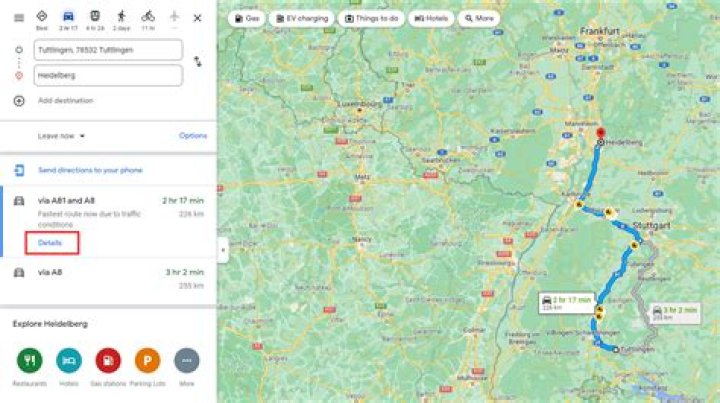
Task: Swap starting point and destination
Action: pyautogui.click(x=197, y=62)
